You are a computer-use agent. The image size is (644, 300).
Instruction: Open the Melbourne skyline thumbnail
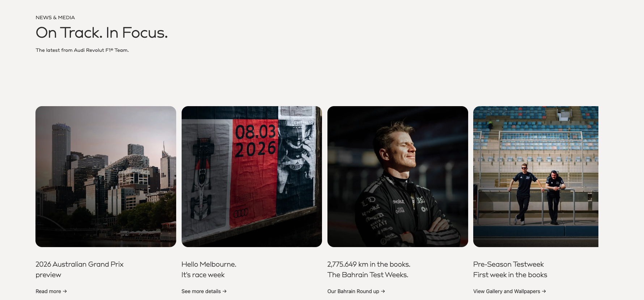coord(106,176)
